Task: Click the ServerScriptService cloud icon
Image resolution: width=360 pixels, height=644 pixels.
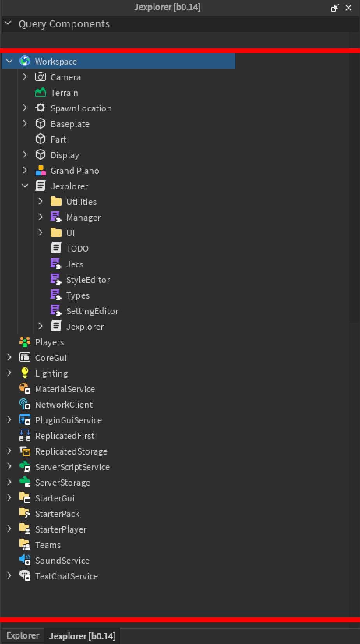Action: 25,466
